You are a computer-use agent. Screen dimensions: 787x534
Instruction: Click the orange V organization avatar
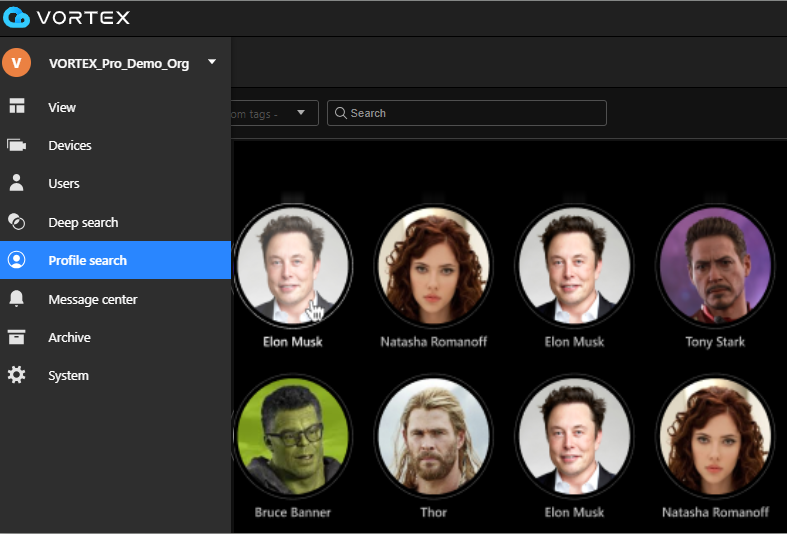point(16,63)
